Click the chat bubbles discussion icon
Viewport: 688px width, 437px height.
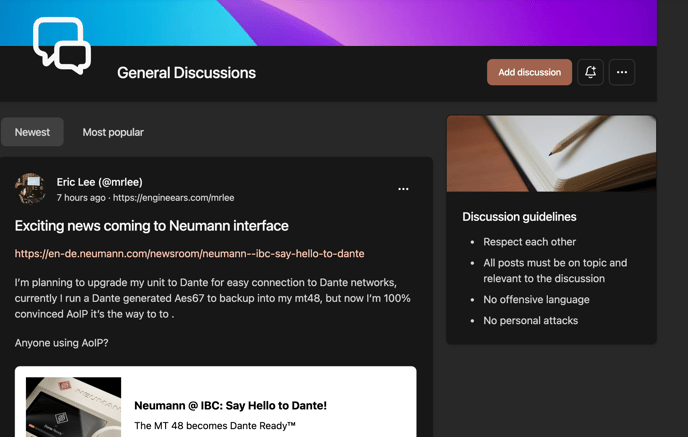point(62,45)
